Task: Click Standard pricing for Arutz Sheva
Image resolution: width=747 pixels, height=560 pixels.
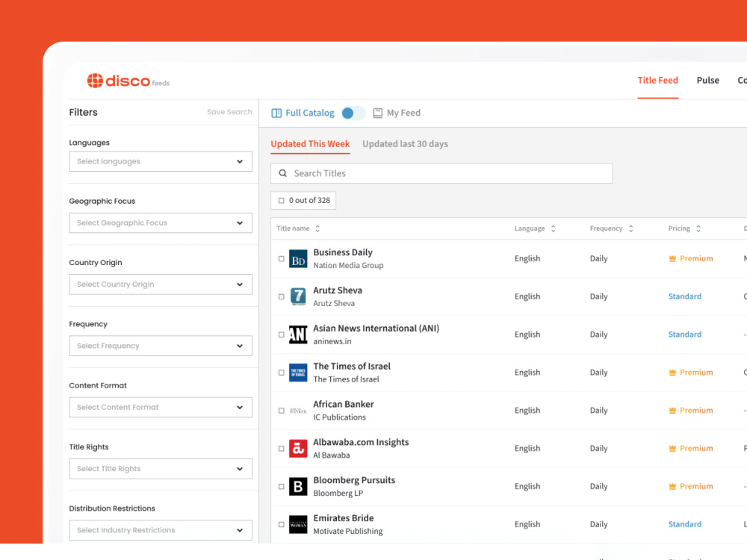Action: pos(684,296)
